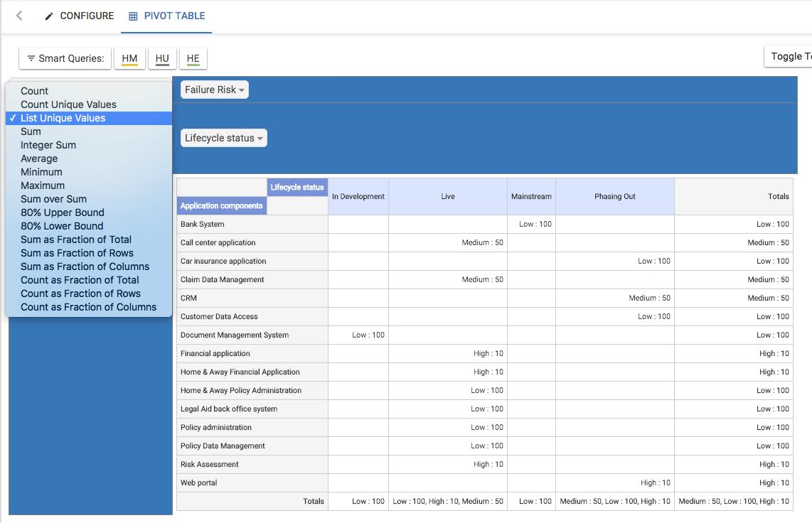Choose Sum as Fraction of Total
812x523 pixels.
pyautogui.click(x=76, y=239)
